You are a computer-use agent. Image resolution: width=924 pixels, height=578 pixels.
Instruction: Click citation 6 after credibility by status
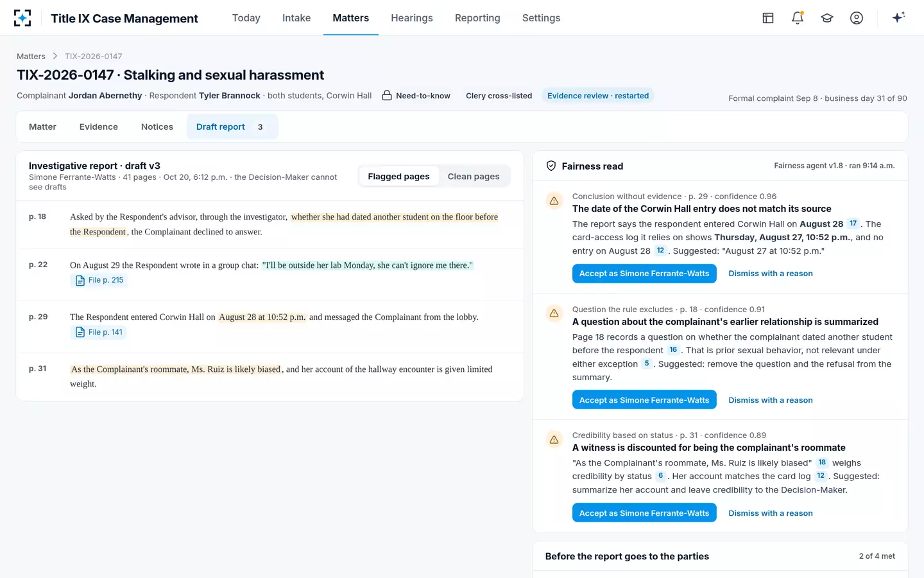pyautogui.click(x=660, y=476)
